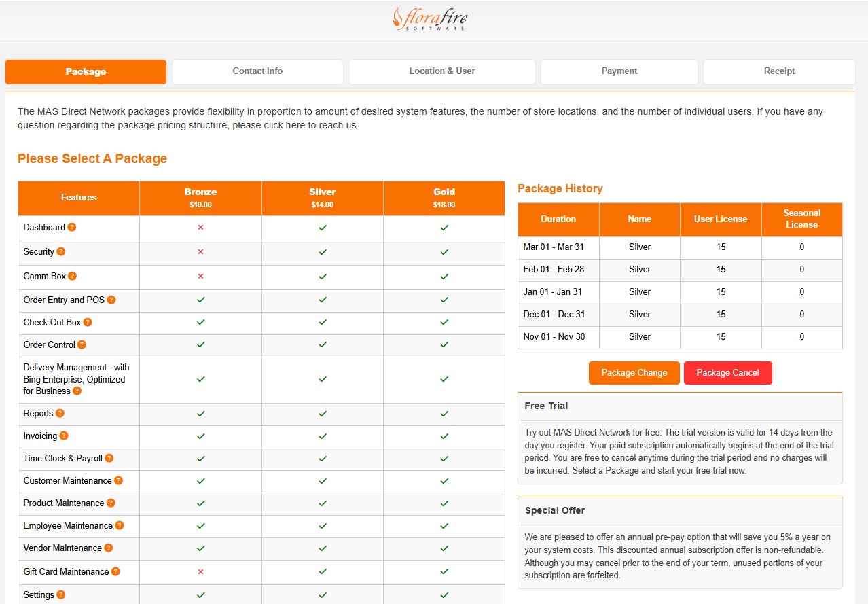Click the red X for Bronze Dashboard
This screenshot has height=604, width=868.
click(x=200, y=228)
